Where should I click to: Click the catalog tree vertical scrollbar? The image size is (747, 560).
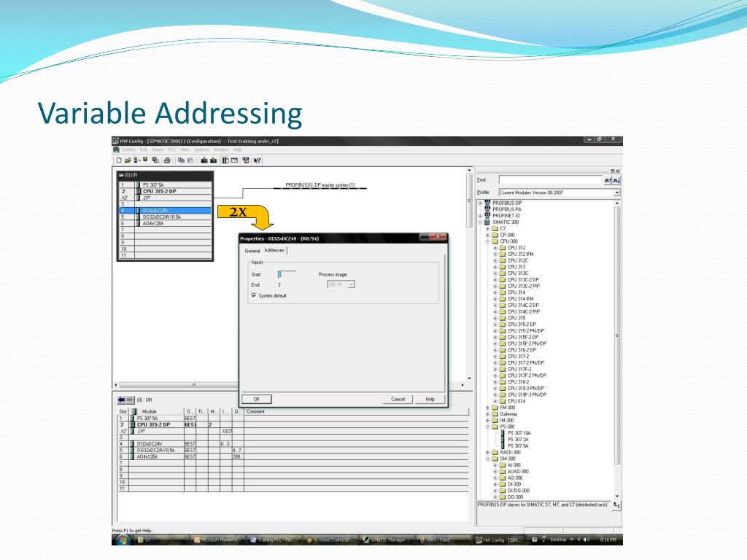point(617,350)
